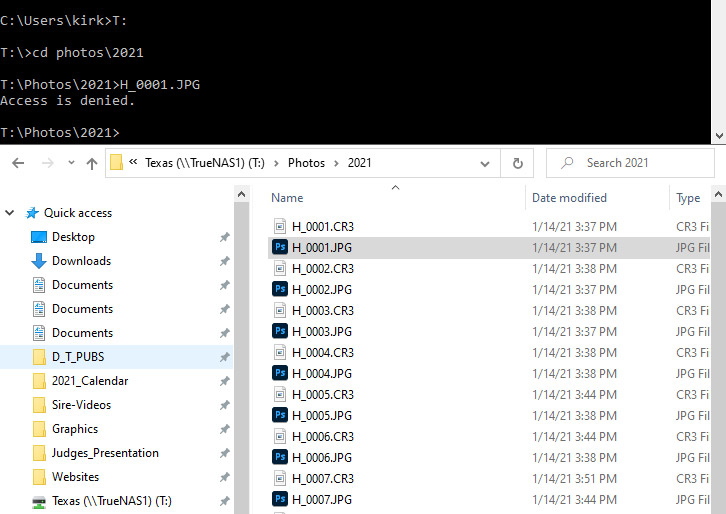The width and height of the screenshot is (726, 514).
Task: Click the pin icon beside Desktop
Action: click(x=225, y=237)
